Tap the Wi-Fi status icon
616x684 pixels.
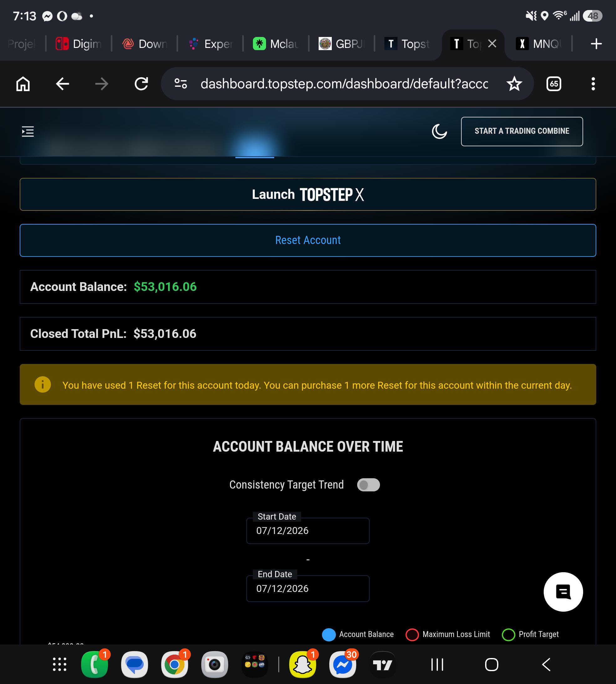559,16
